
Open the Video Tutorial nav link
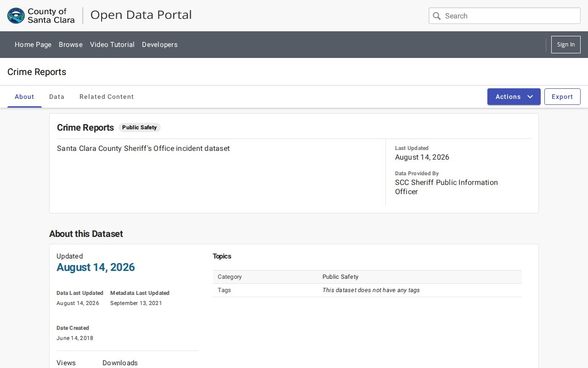pyautogui.click(x=112, y=45)
